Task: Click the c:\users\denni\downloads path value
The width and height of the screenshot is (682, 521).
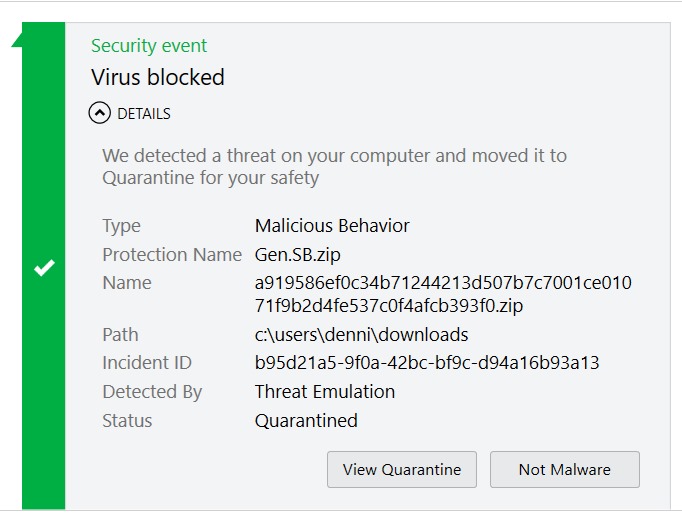Action: pyautogui.click(x=361, y=335)
